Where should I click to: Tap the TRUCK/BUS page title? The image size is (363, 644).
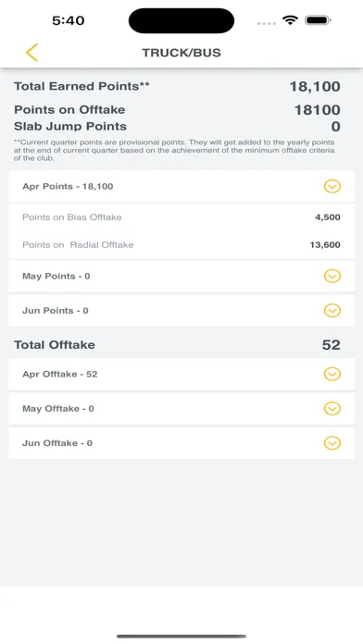pyautogui.click(x=181, y=53)
